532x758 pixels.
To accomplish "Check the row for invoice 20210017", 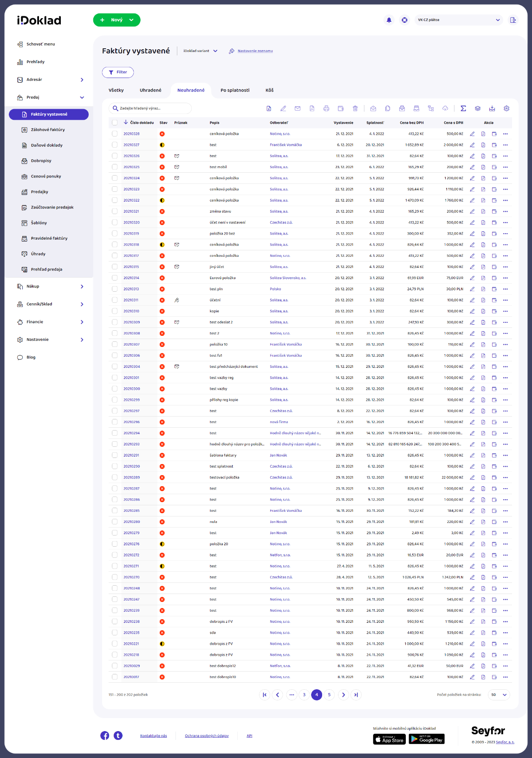I will pos(115,677).
